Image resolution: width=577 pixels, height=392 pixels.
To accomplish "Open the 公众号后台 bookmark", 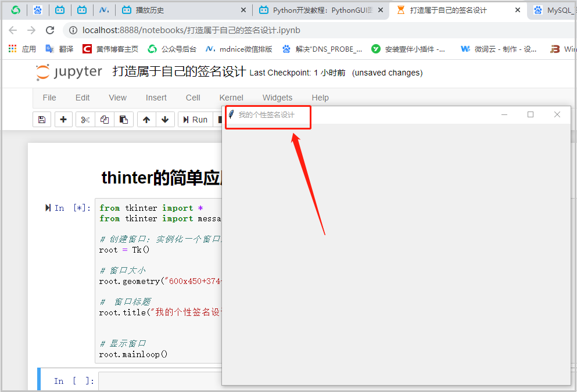I will pyautogui.click(x=173, y=49).
